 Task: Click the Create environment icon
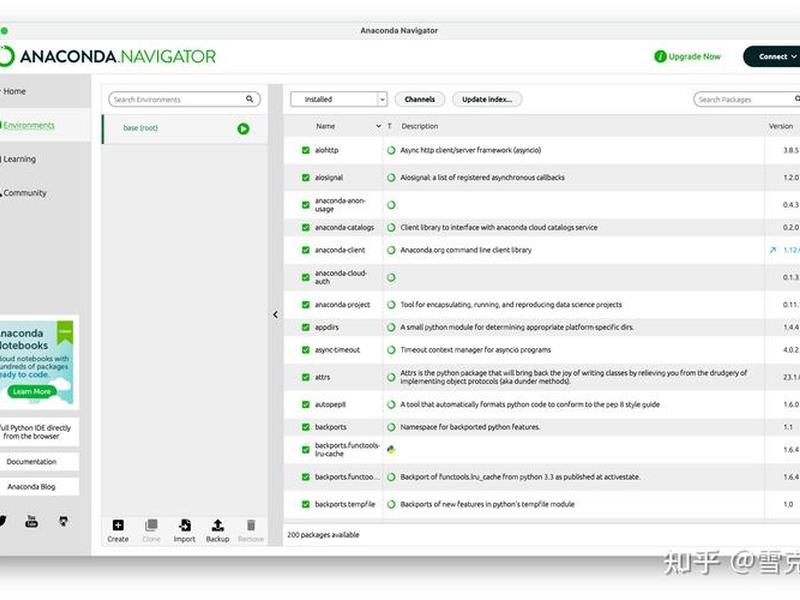coord(118,525)
